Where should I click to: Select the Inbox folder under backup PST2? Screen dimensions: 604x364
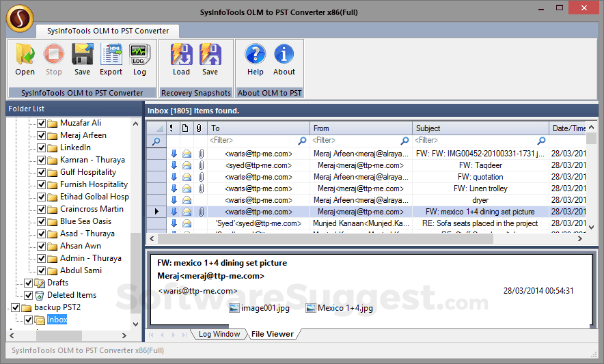[57, 320]
